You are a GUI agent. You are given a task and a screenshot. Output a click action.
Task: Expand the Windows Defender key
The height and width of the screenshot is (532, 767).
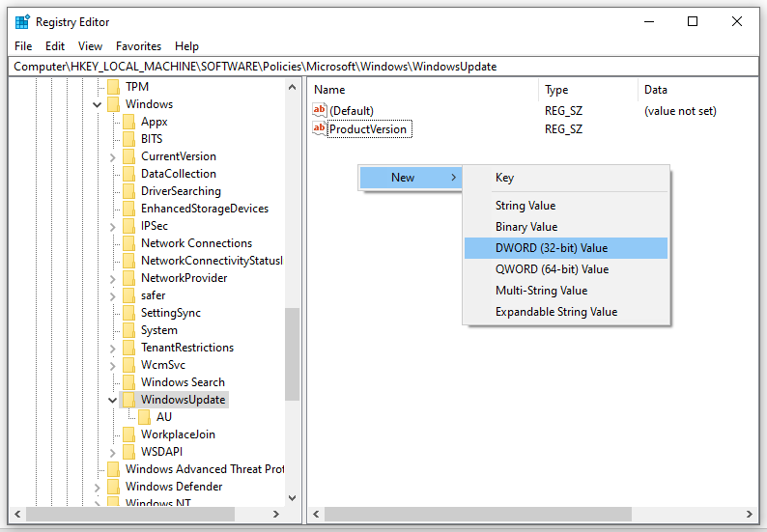(x=98, y=487)
